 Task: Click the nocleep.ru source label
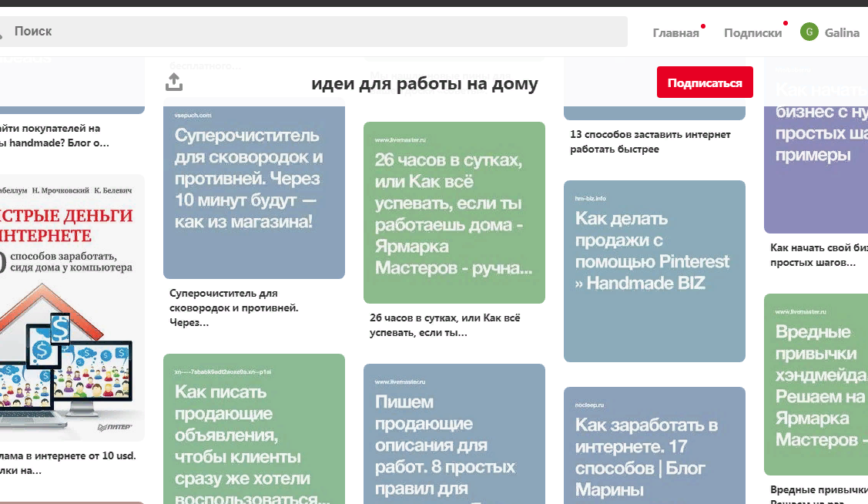tap(589, 405)
